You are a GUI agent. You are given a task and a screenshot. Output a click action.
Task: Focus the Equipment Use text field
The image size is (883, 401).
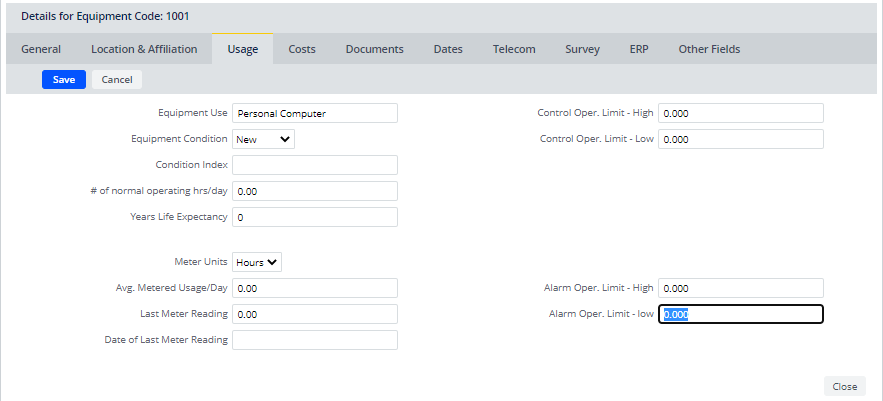pyautogui.click(x=314, y=114)
